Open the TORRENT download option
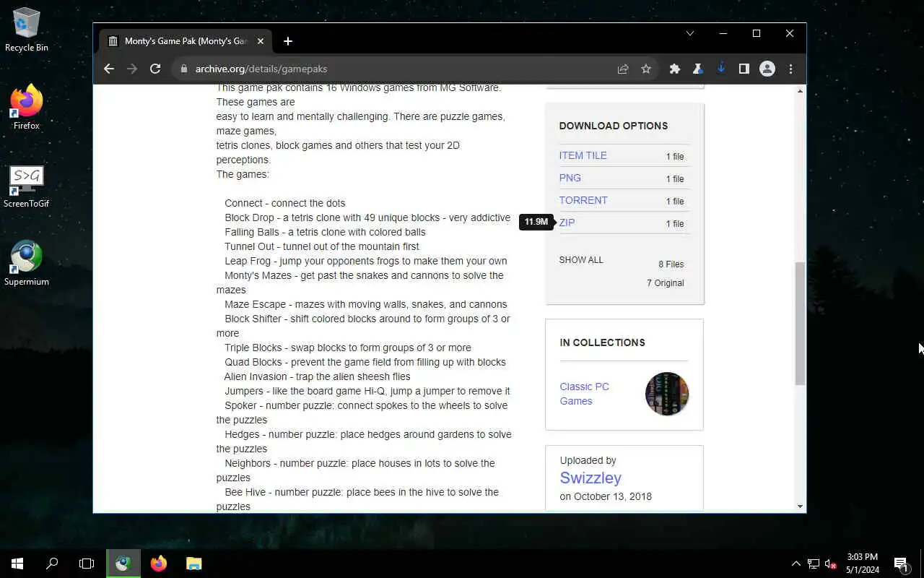Viewport: 924px width, 578px height. click(583, 200)
